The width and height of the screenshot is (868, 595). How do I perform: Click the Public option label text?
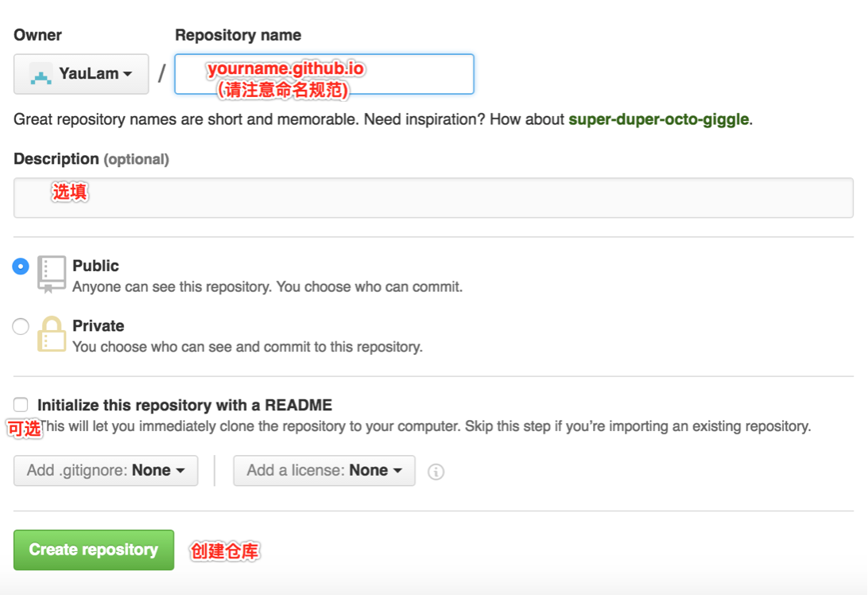(95, 266)
